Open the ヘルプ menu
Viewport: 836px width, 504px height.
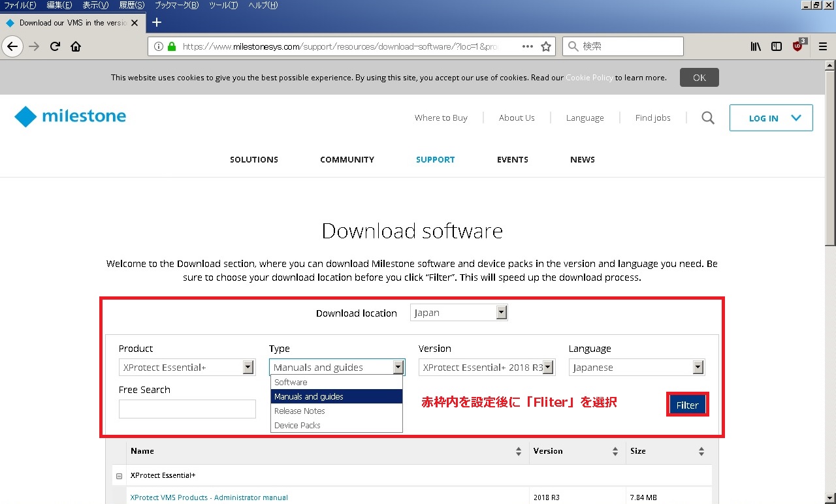coord(263,5)
